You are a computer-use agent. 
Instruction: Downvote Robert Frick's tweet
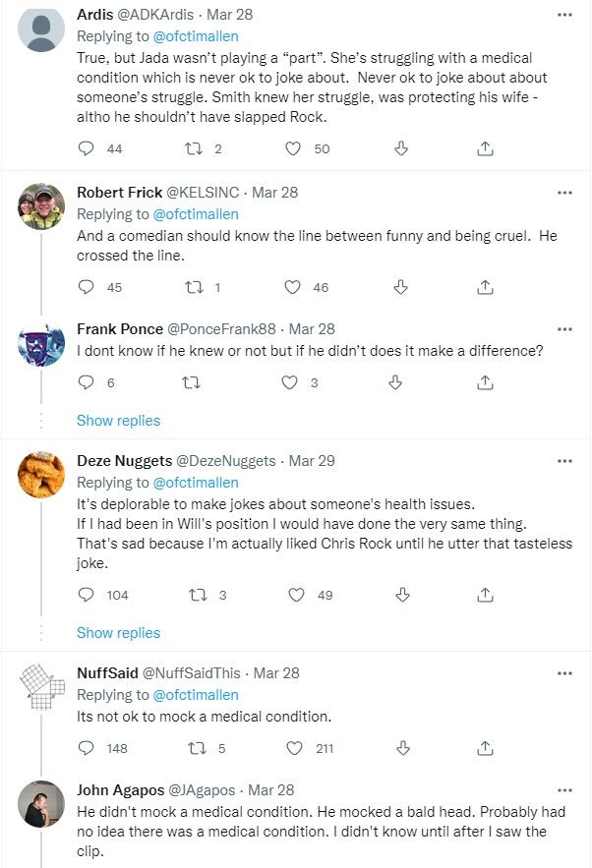tap(400, 287)
